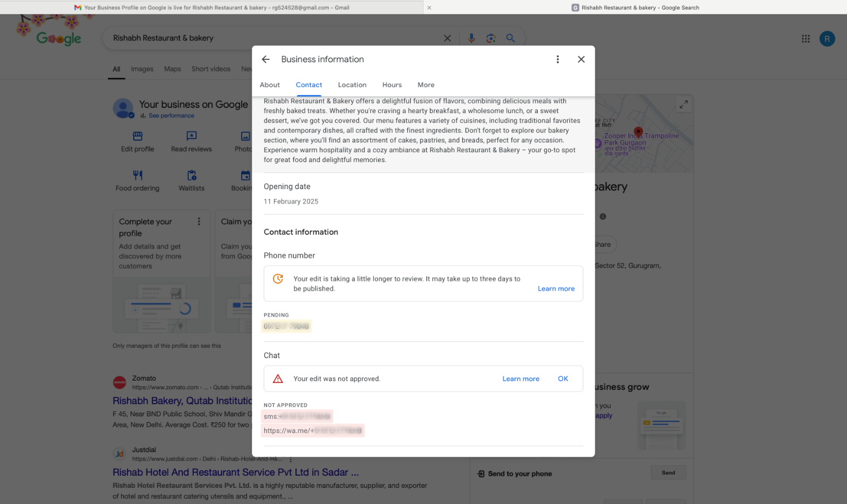Image resolution: width=847 pixels, height=504 pixels.
Task: Open Waitlists option
Action: click(192, 180)
